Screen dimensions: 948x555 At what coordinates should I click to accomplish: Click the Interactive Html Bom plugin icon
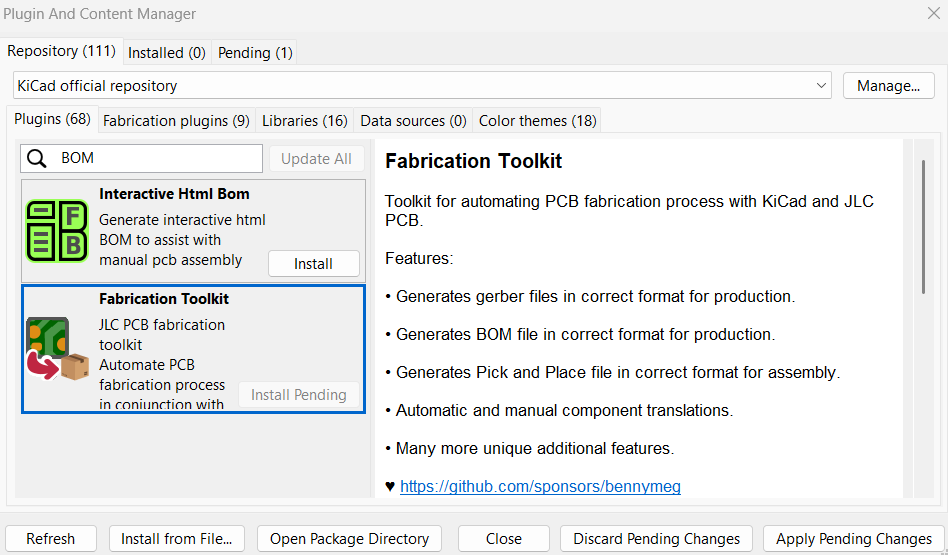[x=57, y=231]
